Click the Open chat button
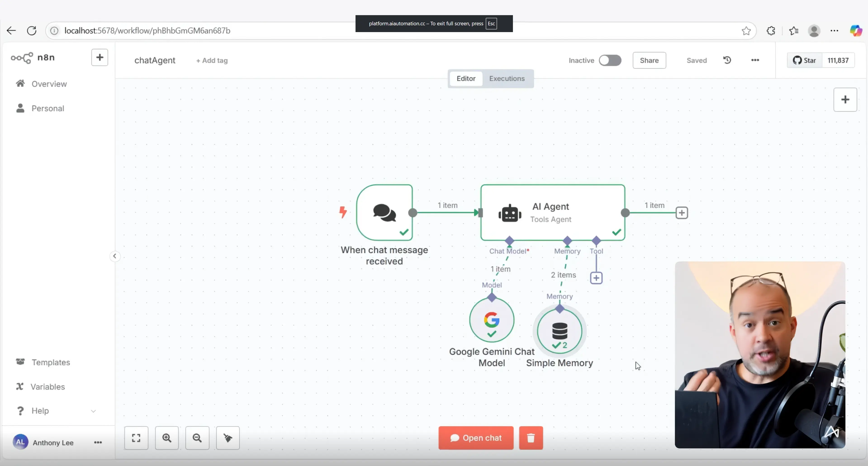The image size is (868, 466). 476,438
